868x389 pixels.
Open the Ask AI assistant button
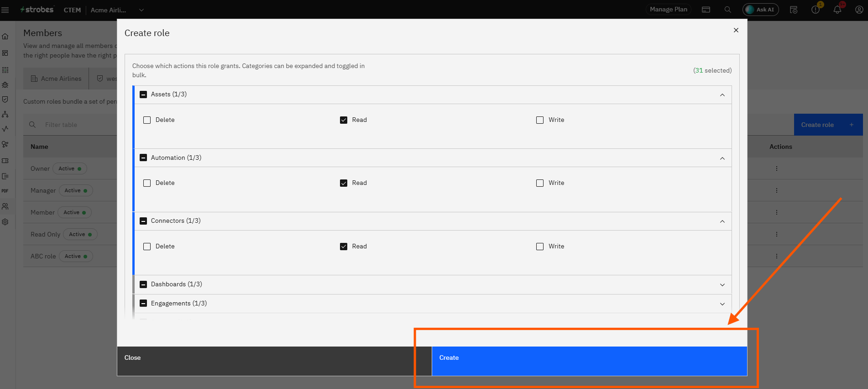[761, 10]
